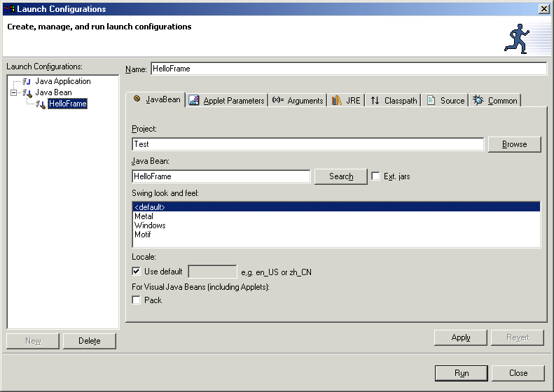Select Metal look and feel
This screenshot has height=392, width=554.
tap(336, 216)
